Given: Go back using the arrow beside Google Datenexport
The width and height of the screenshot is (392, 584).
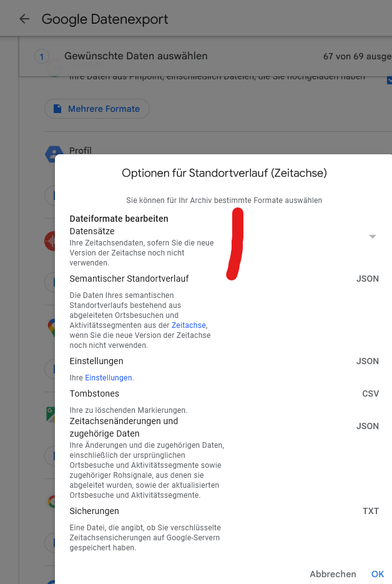Looking at the screenshot, I should pos(24,19).
